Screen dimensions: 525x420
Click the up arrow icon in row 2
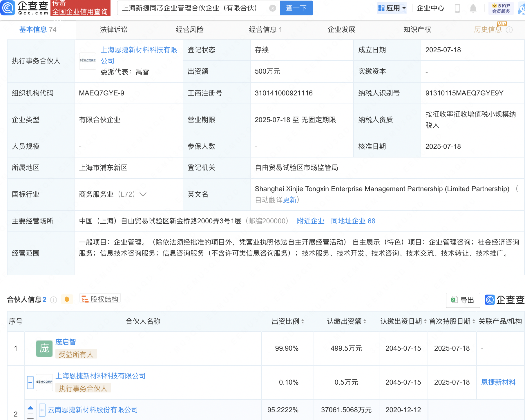[x=30, y=408]
